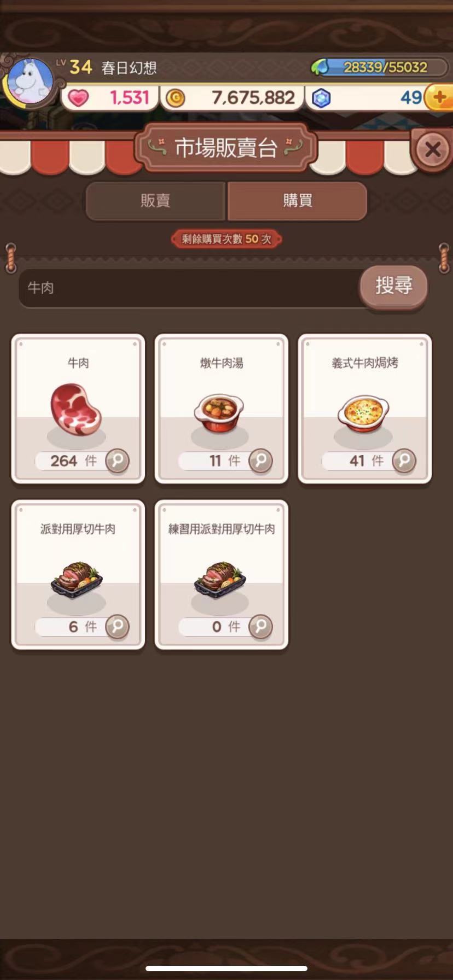Tap the yellow plus icon beside gems
The width and height of the screenshot is (453, 980).
439,98
